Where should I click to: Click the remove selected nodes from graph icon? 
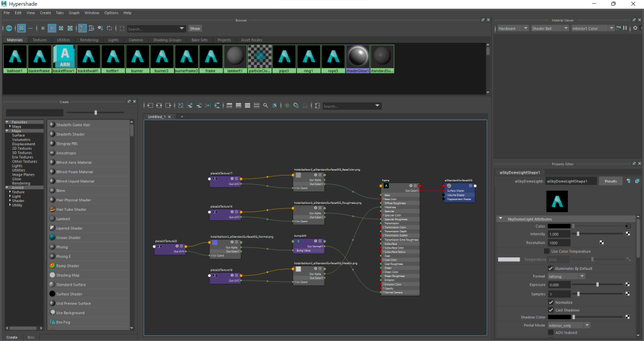tap(199, 106)
